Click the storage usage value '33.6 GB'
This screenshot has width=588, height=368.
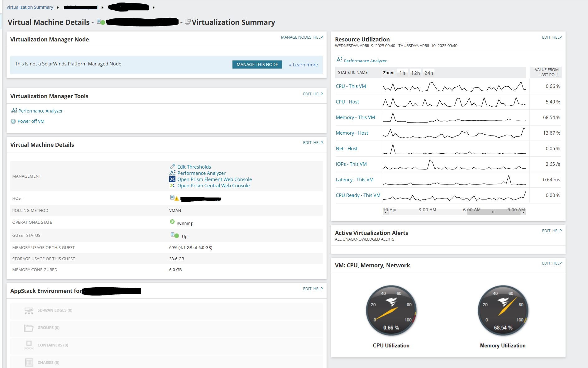177,259
